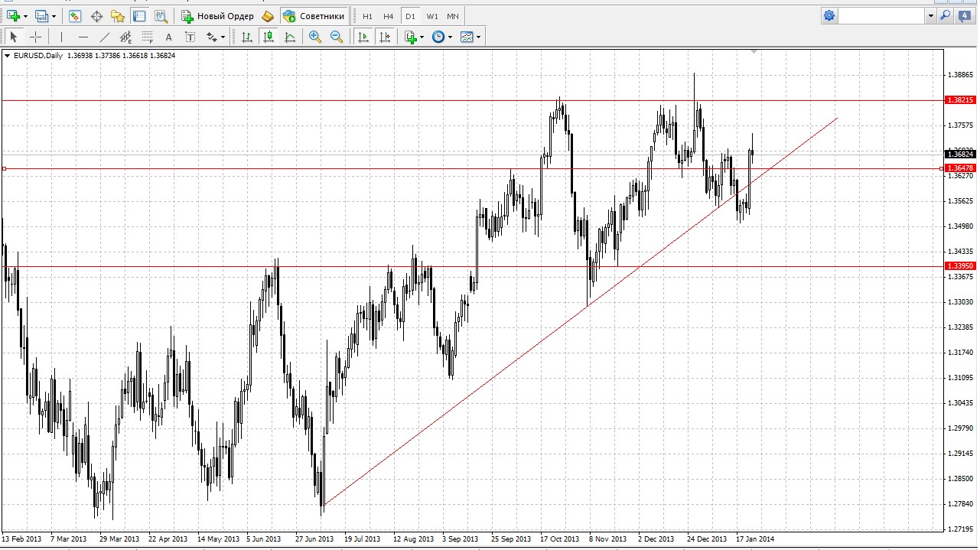Screen dimensions: 980x550
Task: Click the Новый Ордер button
Action: (x=217, y=16)
